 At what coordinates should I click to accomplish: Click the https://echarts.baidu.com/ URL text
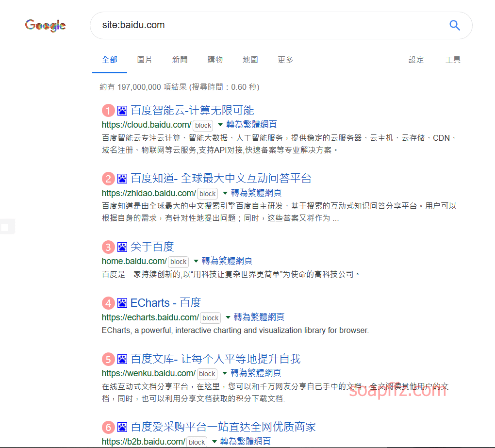[x=150, y=317]
